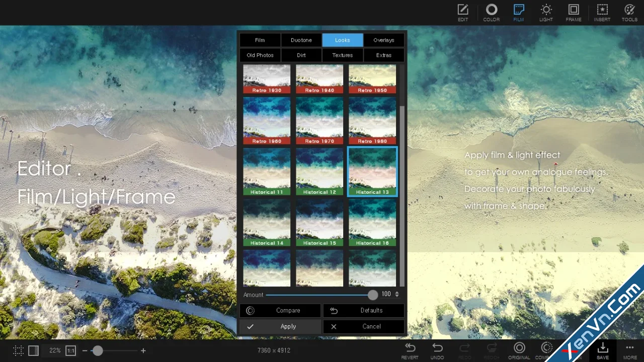644x362 pixels.
Task: Choose the Retro 1950 look
Action: click(372, 79)
